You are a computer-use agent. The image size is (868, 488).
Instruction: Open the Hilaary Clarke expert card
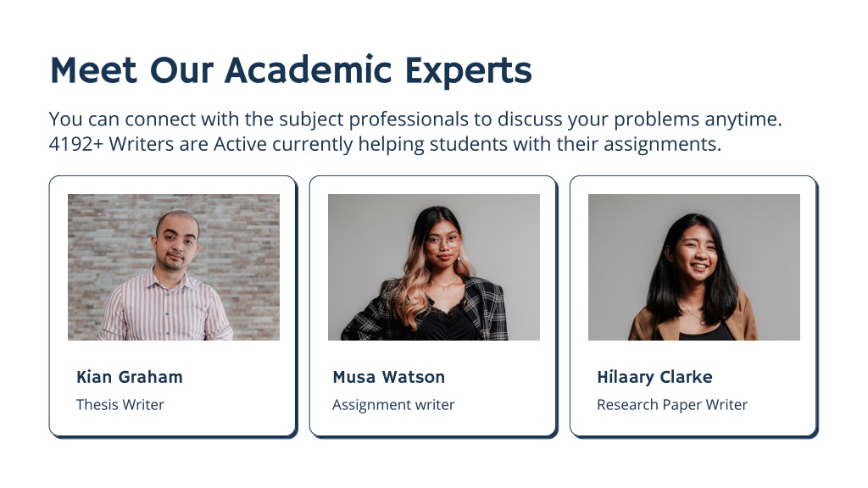click(693, 307)
